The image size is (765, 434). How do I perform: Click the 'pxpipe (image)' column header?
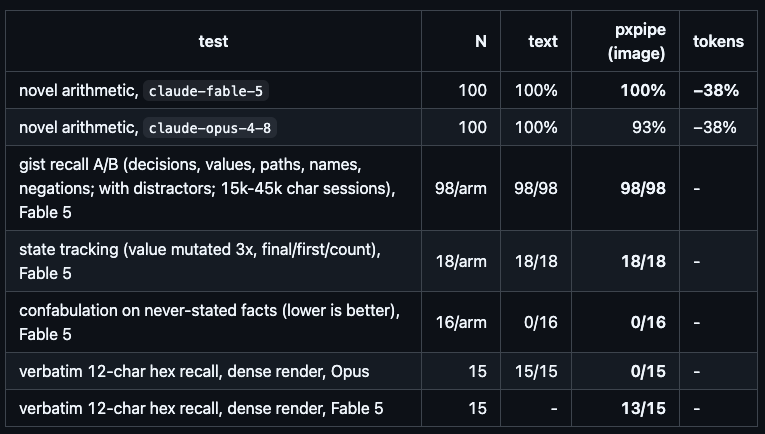[636, 41]
